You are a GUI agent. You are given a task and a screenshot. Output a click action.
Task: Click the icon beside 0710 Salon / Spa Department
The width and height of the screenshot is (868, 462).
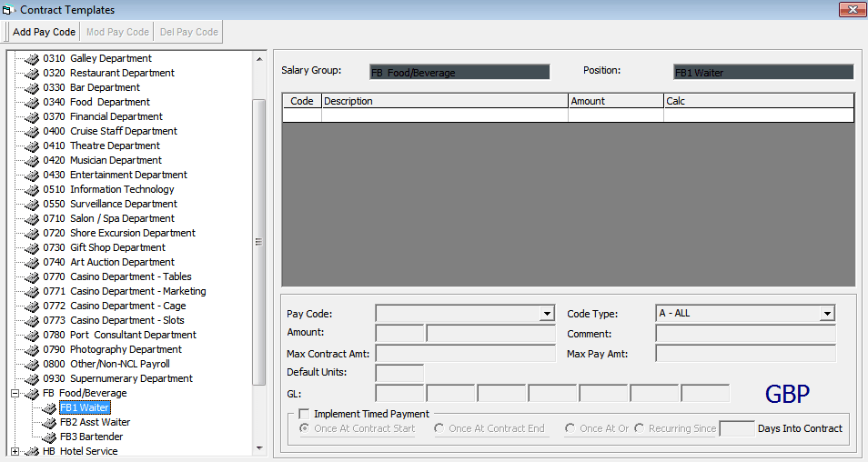(32, 218)
